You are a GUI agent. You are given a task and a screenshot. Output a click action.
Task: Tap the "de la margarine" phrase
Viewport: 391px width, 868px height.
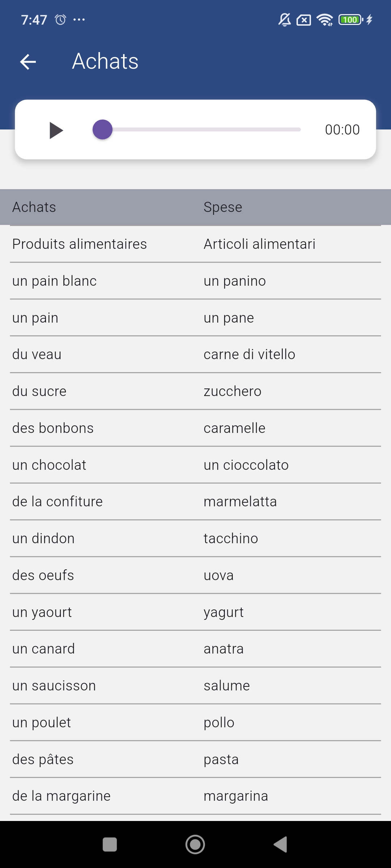62,796
